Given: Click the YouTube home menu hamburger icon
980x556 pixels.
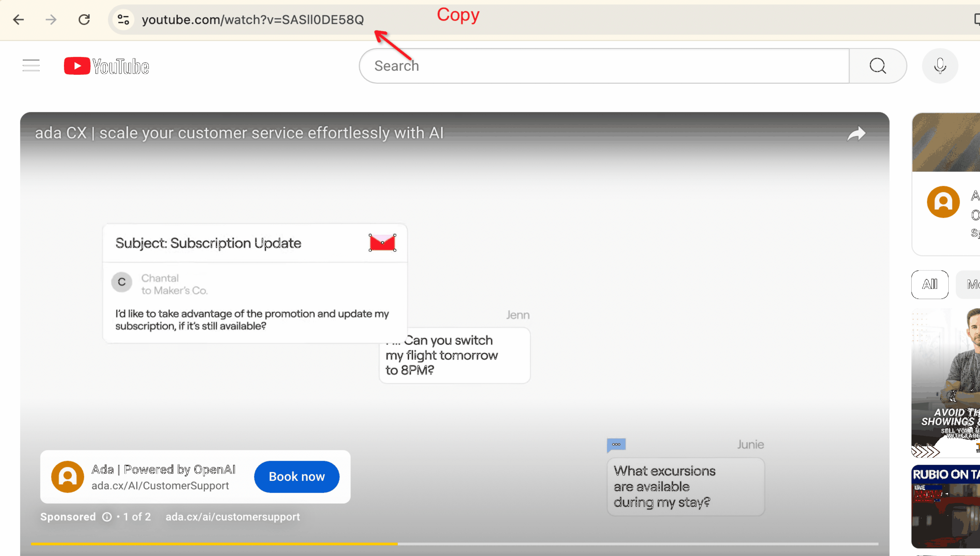Looking at the screenshot, I should coord(30,65).
